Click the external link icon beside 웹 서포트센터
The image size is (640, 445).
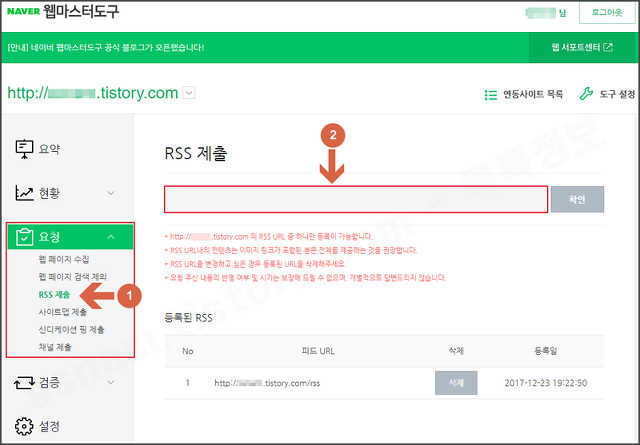608,47
